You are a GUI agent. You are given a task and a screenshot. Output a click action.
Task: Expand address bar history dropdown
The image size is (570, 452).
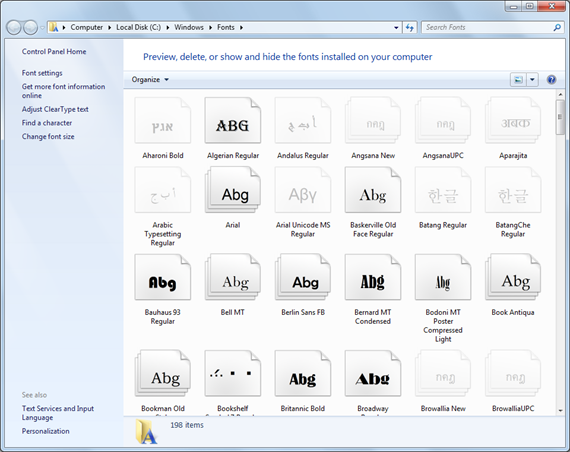coord(396,27)
